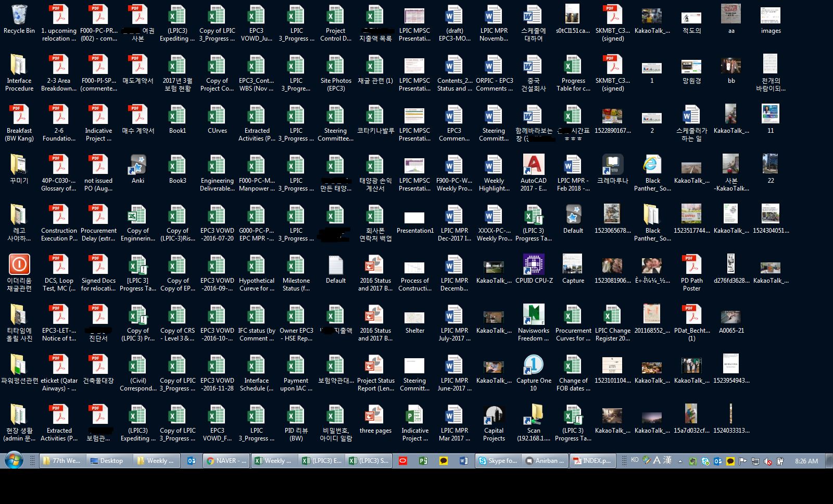Viewport: 833px width, 504px height.
Task: Click the 8:26 AM system clock
Action: pyautogui.click(x=806, y=461)
